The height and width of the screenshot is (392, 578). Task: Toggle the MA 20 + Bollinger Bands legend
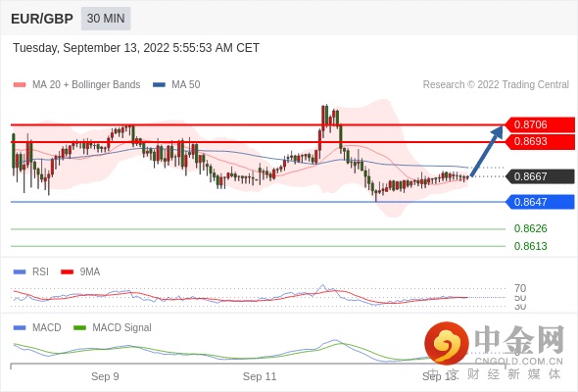coord(76,85)
